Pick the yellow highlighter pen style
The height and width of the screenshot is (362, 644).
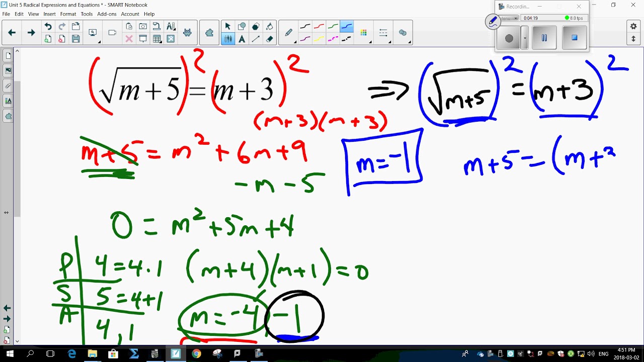point(319,39)
